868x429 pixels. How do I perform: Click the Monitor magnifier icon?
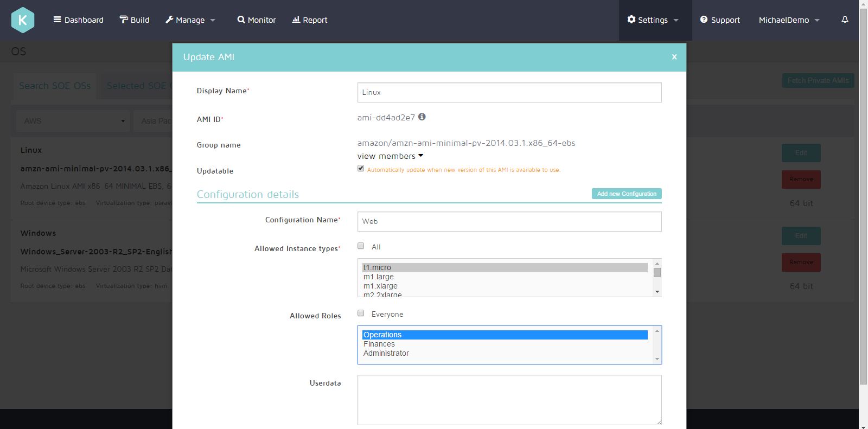coord(241,20)
